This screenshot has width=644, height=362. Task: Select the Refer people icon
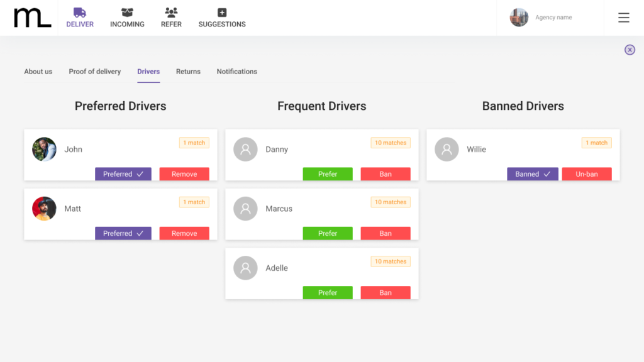[171, 13]
